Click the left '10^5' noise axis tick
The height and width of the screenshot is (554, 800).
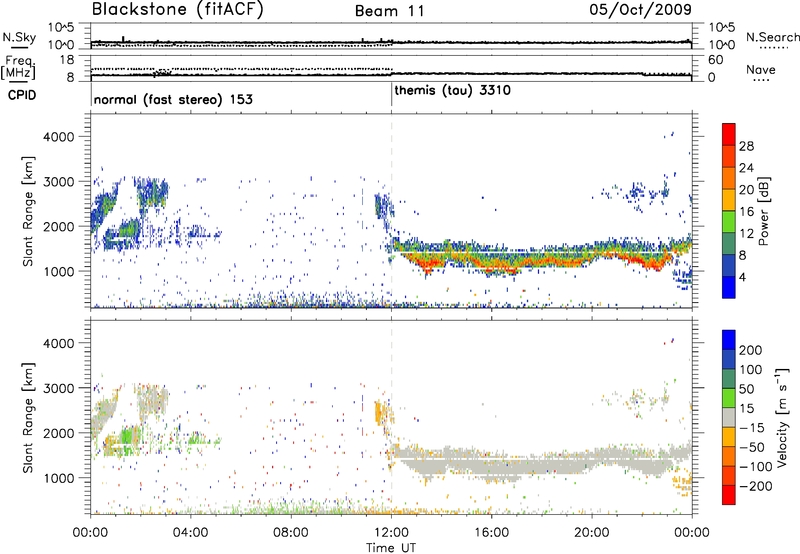(61, 27)
